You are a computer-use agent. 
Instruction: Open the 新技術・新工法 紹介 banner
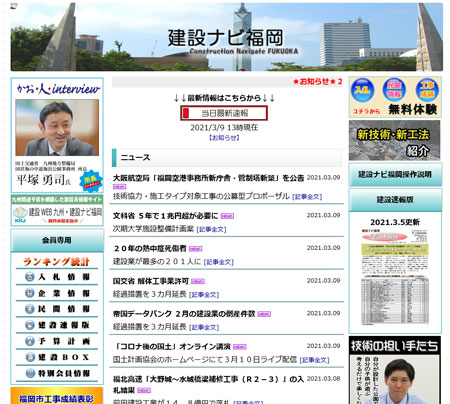(395, 140)
